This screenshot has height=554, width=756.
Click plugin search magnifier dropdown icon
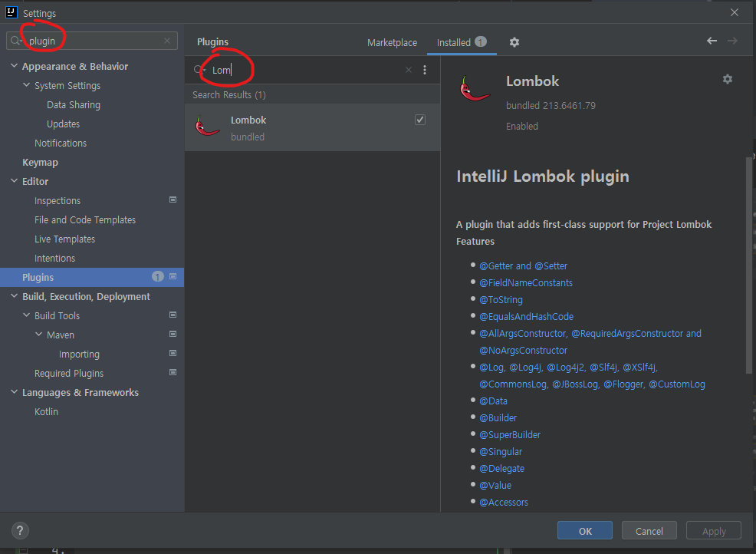199,70
